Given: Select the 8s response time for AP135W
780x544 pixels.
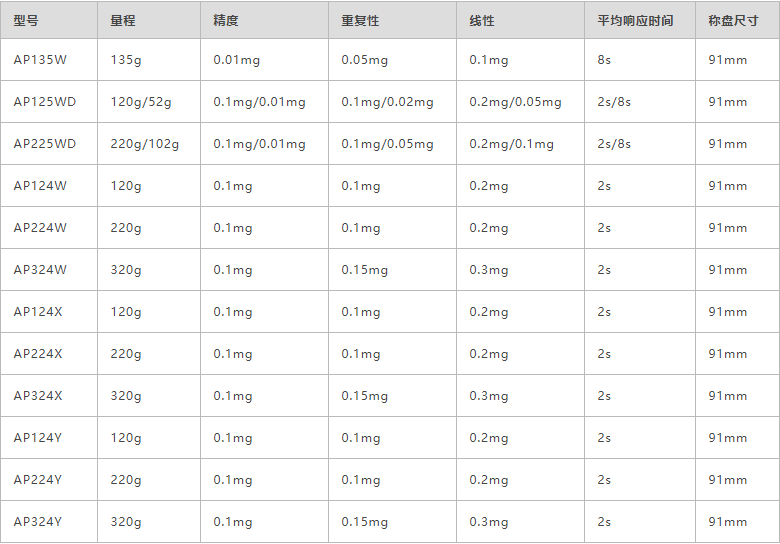Looking at the screenshot, I should tap(604, 60).
